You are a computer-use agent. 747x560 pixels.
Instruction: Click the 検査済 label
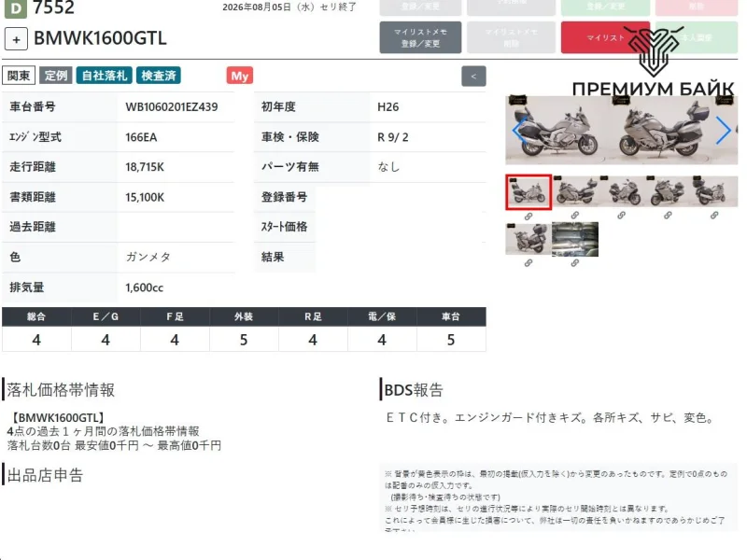159,76
